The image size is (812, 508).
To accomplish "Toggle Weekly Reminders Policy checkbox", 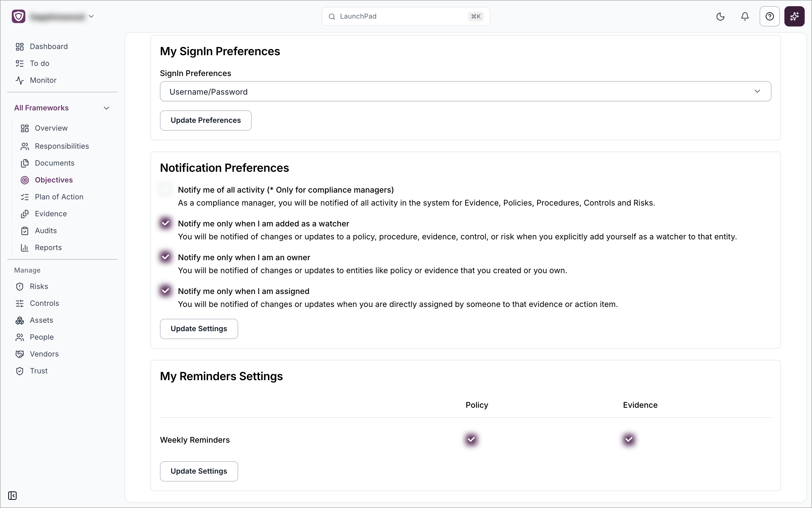I will (471, 440).
